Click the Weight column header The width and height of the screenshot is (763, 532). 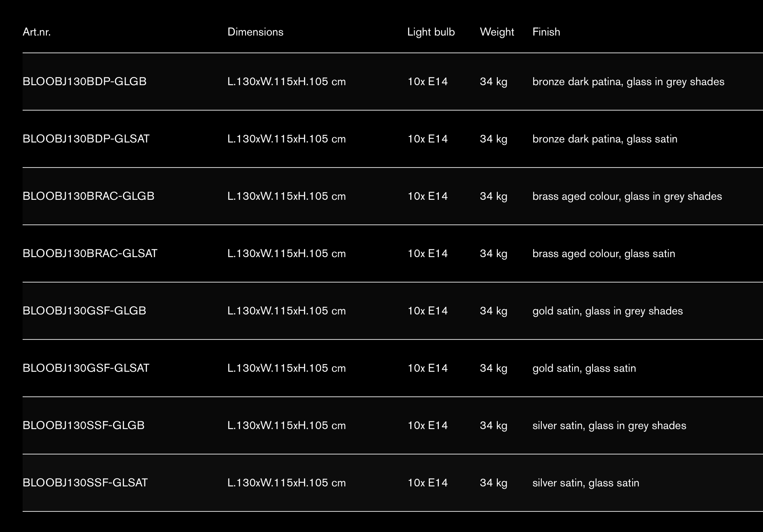497,32
